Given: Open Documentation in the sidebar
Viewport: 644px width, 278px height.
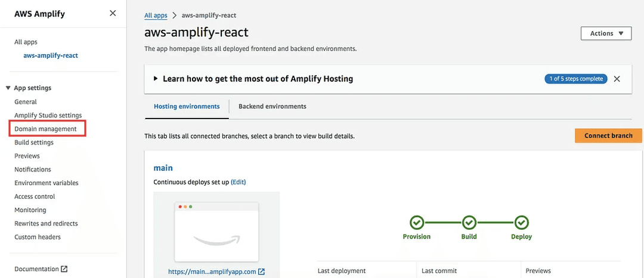Looking at the screenshot, I should 36,270.
